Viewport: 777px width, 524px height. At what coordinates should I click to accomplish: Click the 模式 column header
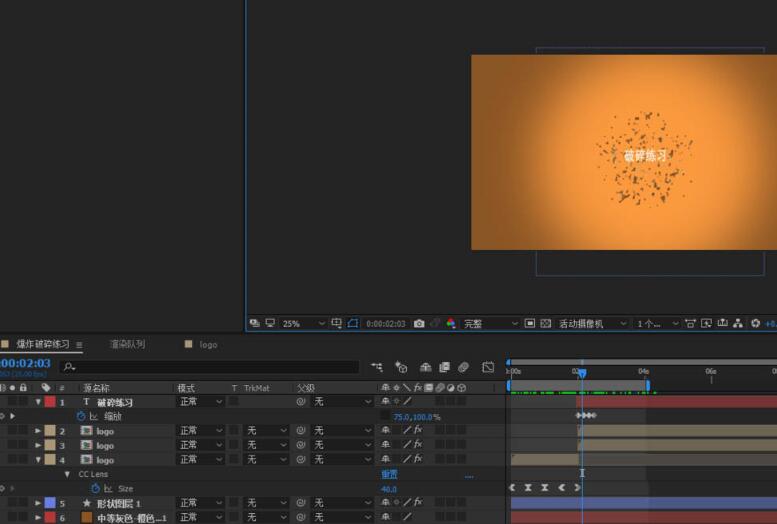186,388
